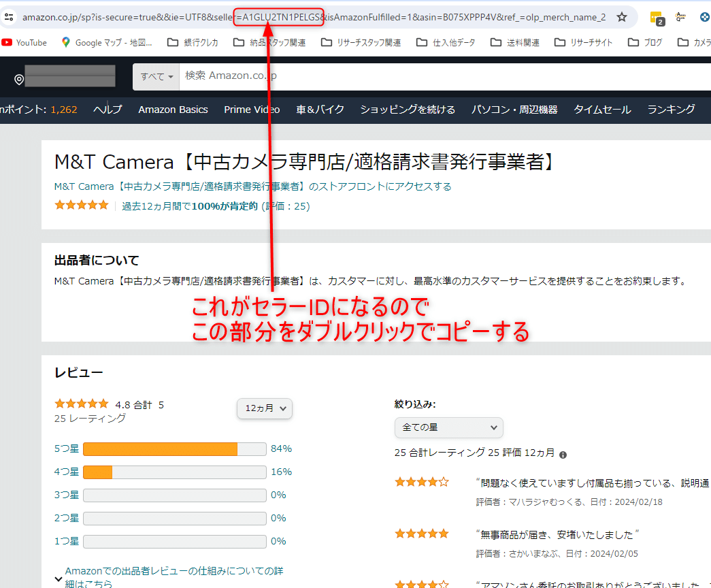Screen dimensions: 711x588
Task: Click the address bar URL
Action: [x=314, y=17]
